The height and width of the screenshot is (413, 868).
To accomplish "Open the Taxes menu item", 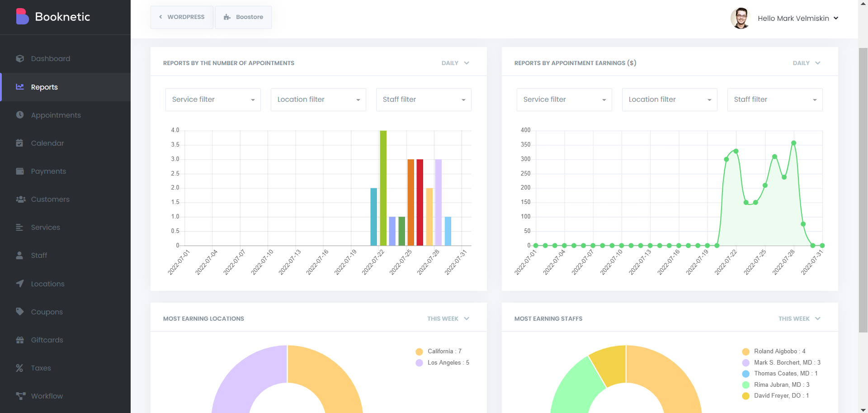I will 65,368.
